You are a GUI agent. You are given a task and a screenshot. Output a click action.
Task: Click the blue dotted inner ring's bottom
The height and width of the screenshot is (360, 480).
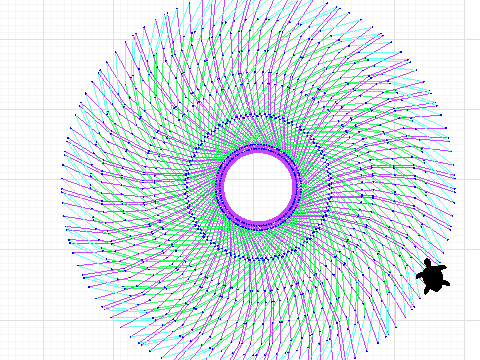[x=259, y=259]
